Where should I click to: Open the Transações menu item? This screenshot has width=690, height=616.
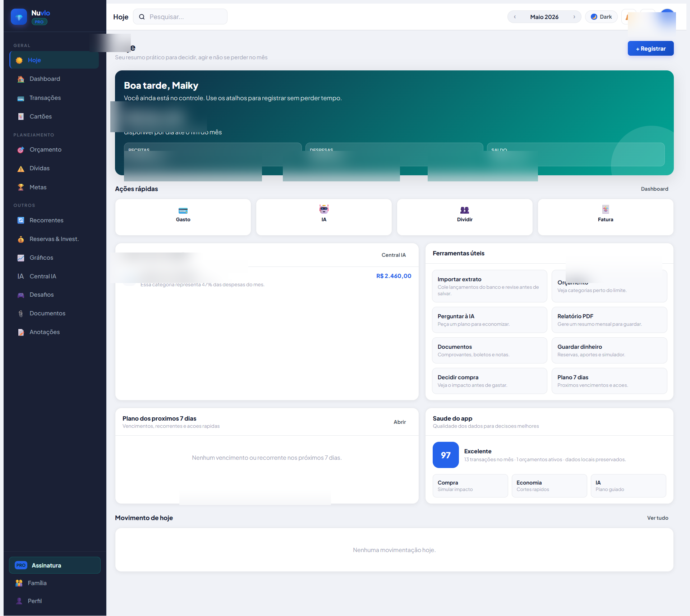click(45, 98)
